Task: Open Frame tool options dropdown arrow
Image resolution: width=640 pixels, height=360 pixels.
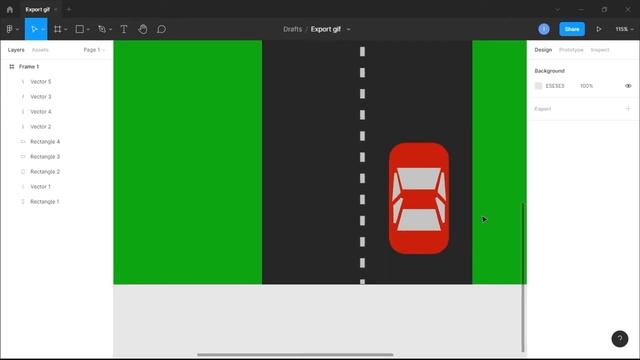Action: [66, 29]
